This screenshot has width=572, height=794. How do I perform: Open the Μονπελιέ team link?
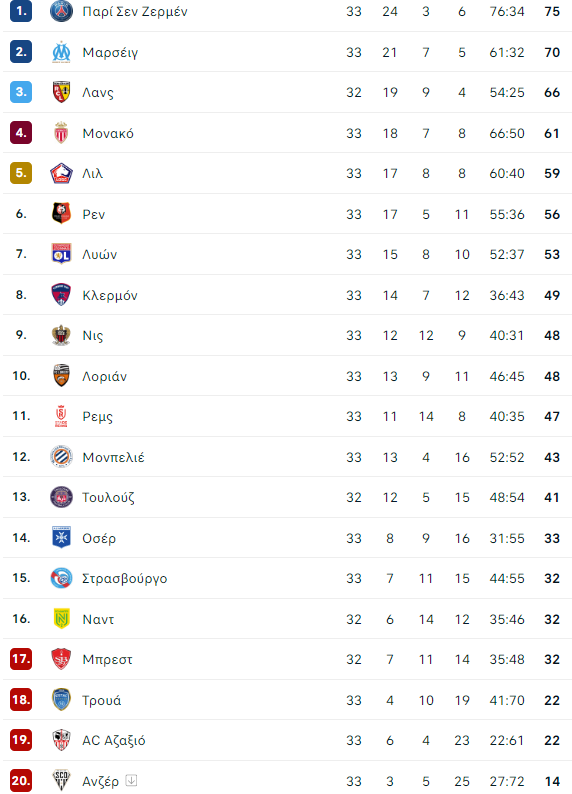(113, 457)
